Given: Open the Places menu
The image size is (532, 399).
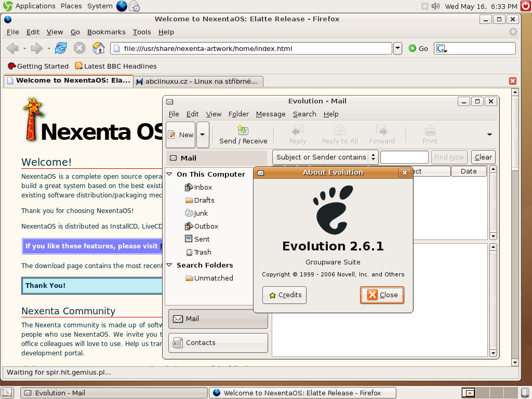Looking at the screenshot, I should pyautogui.click(x=71, y=6).
